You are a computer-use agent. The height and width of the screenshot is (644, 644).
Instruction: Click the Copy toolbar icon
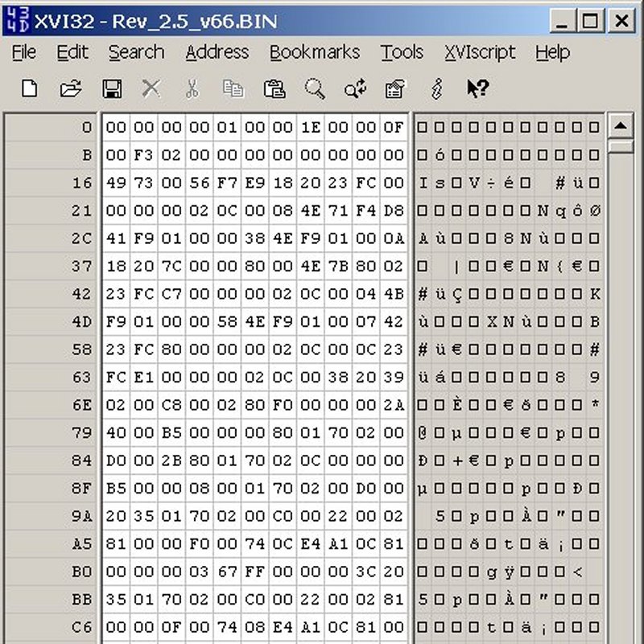233,89
